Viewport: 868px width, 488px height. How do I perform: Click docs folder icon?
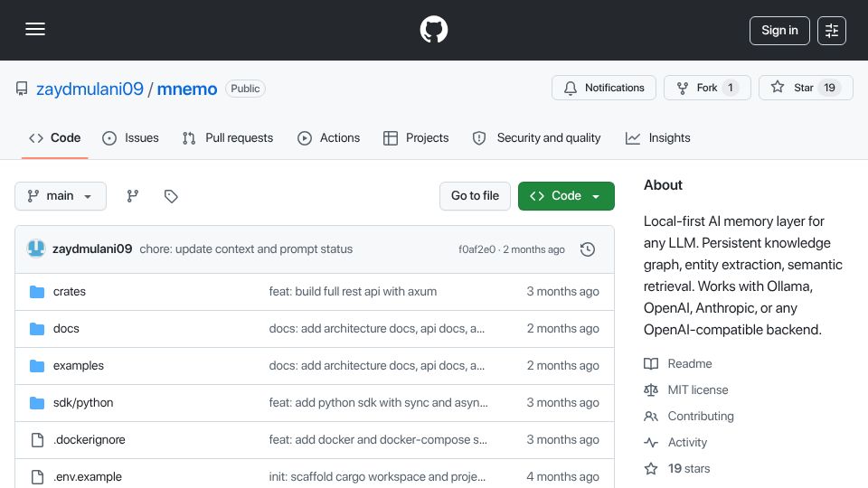pos(37,329)
